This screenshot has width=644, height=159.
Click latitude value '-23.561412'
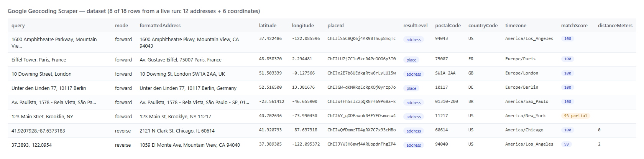272,101
